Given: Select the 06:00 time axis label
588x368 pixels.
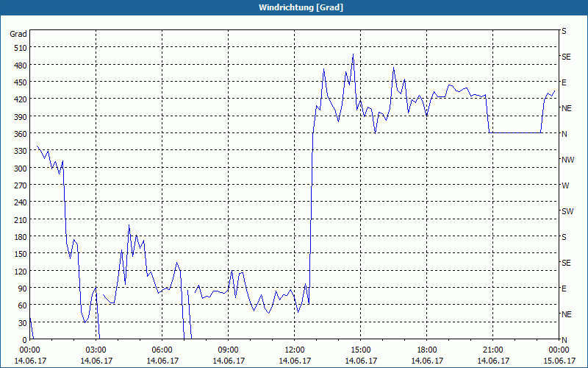Looking at the screenshot, I should 162,350.
